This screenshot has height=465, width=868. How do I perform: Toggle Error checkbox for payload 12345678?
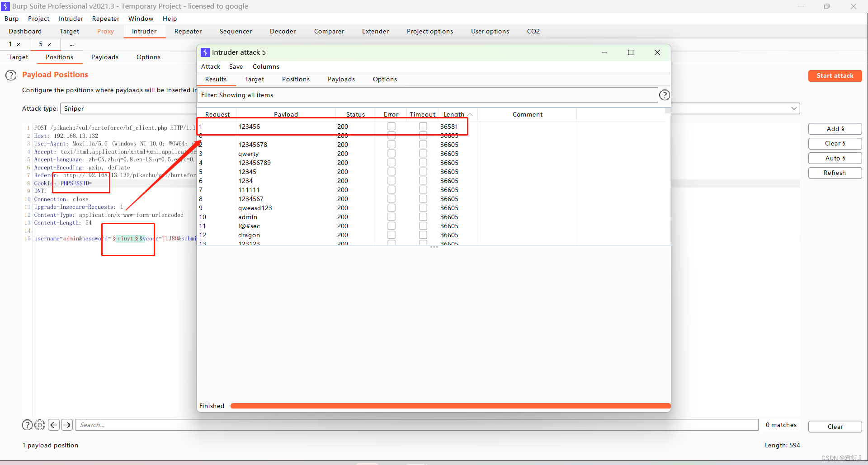point(392,145)
